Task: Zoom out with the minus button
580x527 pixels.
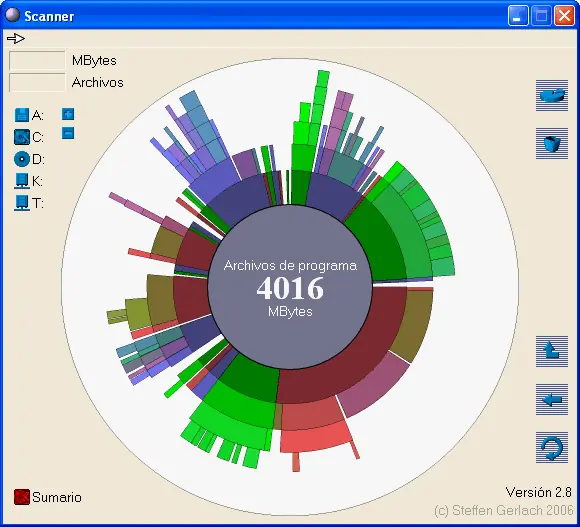Action: 68,133
